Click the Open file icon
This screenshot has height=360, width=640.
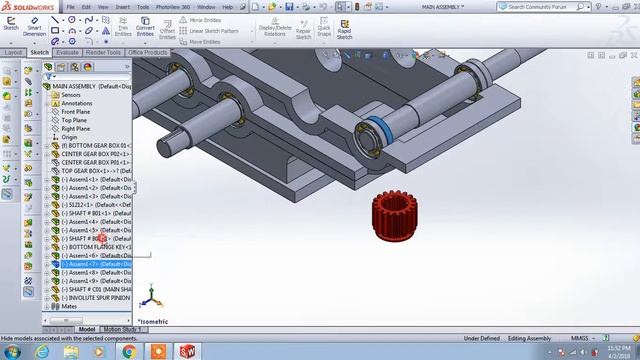pos(272,7)
